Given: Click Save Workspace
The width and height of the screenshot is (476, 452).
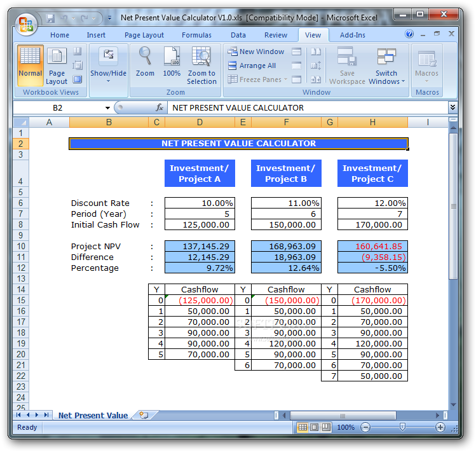Looking at the screenshot, I should click(347, 65).
